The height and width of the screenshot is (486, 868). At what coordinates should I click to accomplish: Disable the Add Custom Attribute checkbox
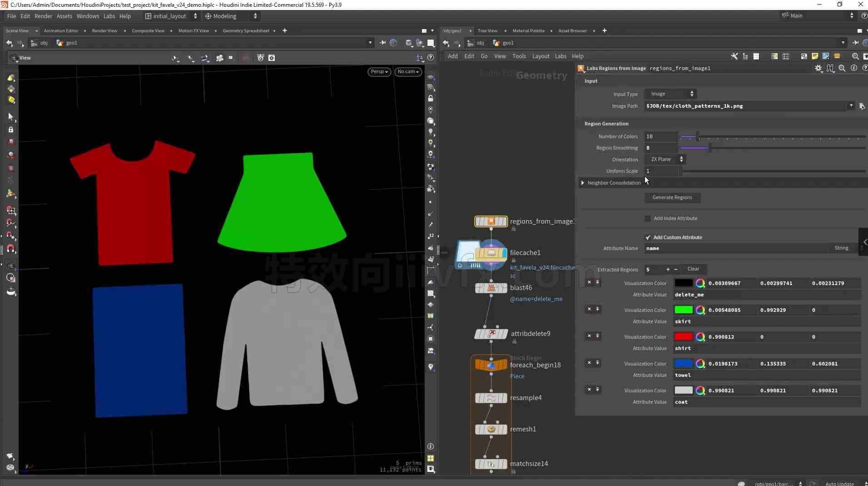pos(648,237)
